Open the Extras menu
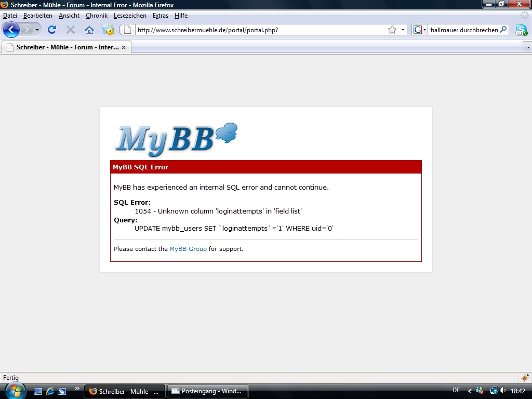532x399 pixels. pos(161,16)
